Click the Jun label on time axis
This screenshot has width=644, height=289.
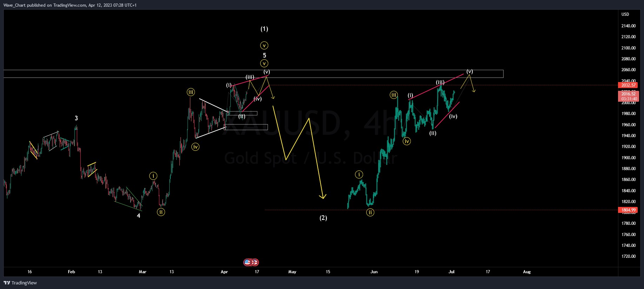coord(374,272)
